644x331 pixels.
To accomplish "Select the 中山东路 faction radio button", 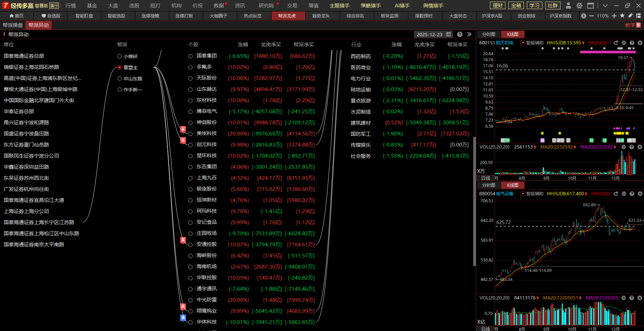I will [x=119, y=79].
